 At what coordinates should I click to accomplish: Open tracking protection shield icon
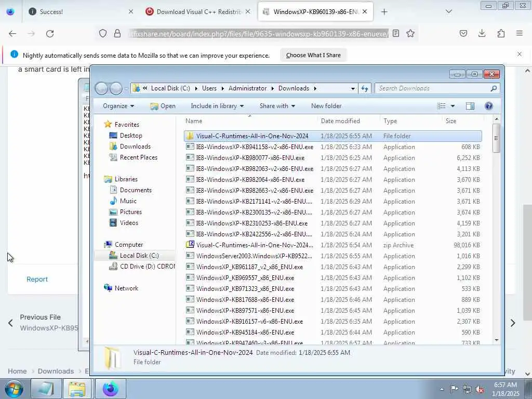pyautogui.click(x=103, y=33)
